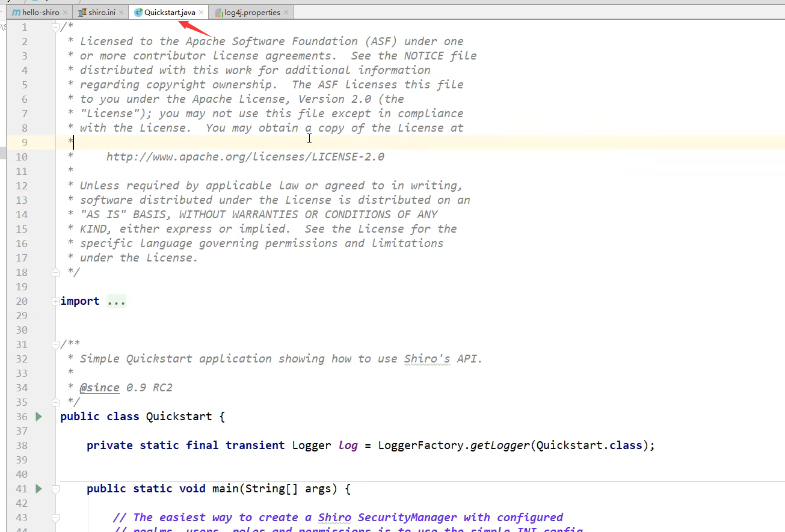
Task: Click '0.9 RC2' version text on line 34
Action: [x=149, y=388]
